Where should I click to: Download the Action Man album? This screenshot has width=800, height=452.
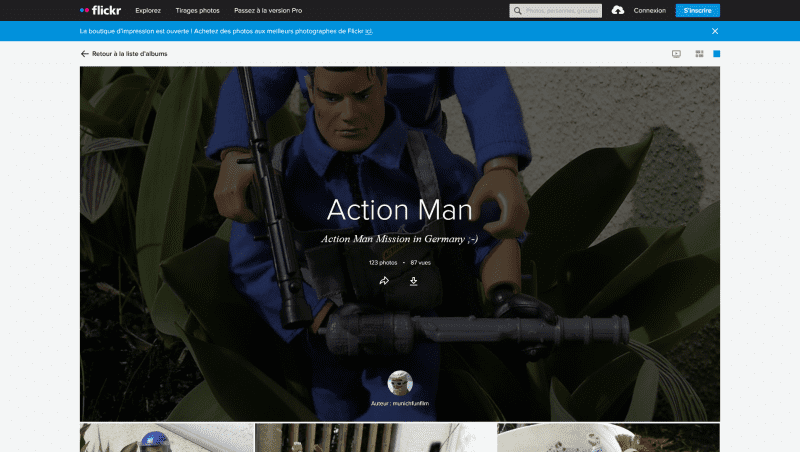point(413,281)
